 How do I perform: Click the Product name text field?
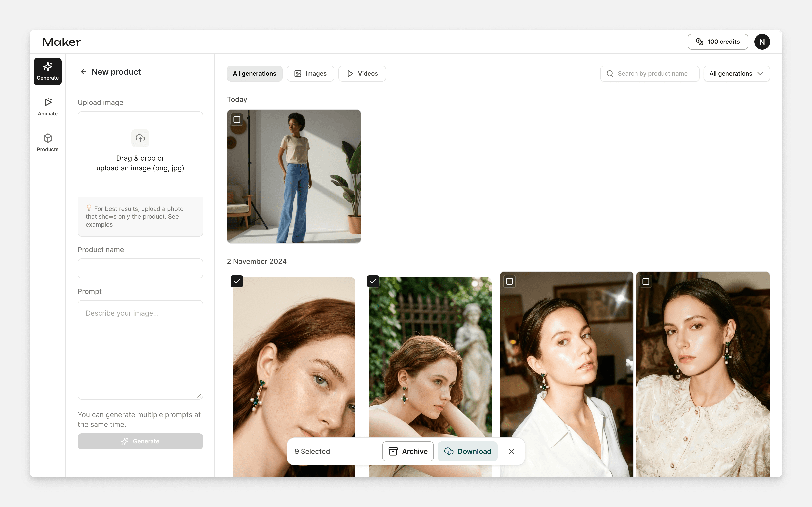140,268
